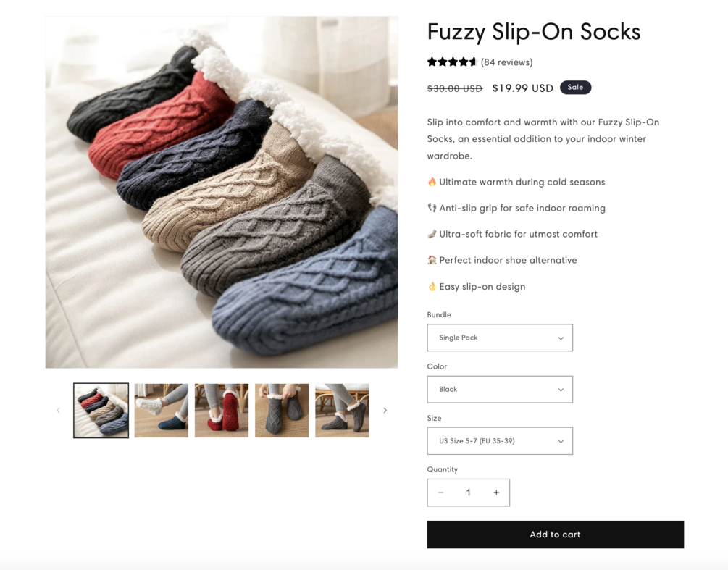This screenshot has width=728, height=570.
Task: View the red socks sole thumbnail
Action: tap(222, 411)
